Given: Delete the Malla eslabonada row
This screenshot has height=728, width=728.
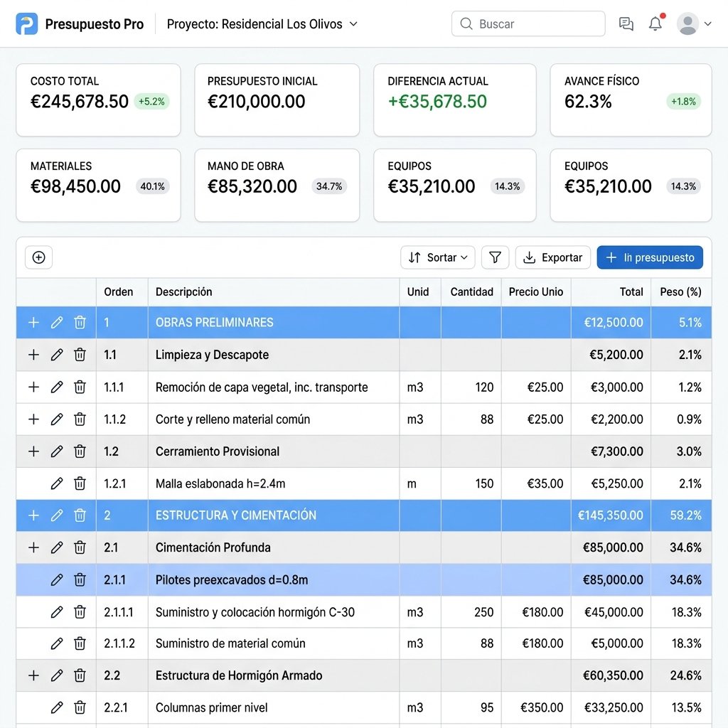Looking at the screenshot, I should (80, 483).
